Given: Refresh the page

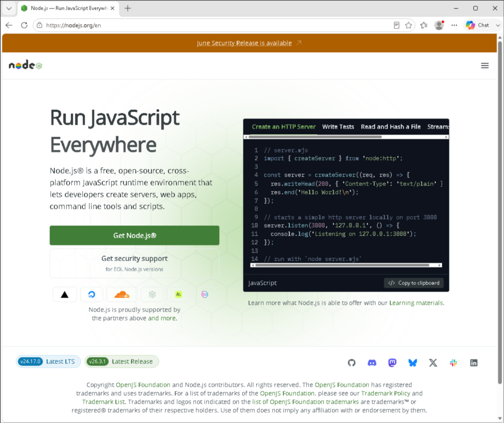Looking at the screenshot, I should (x=24, y=25).
